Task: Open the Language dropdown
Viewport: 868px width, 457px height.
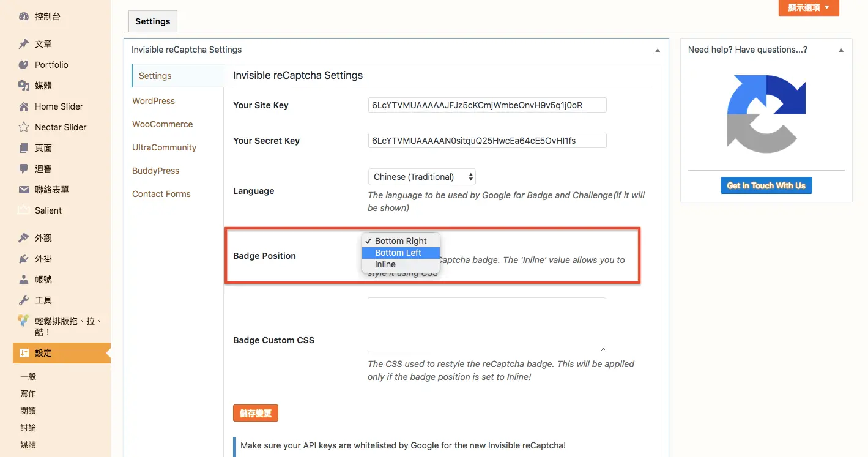Action: (x=421, y=177)
